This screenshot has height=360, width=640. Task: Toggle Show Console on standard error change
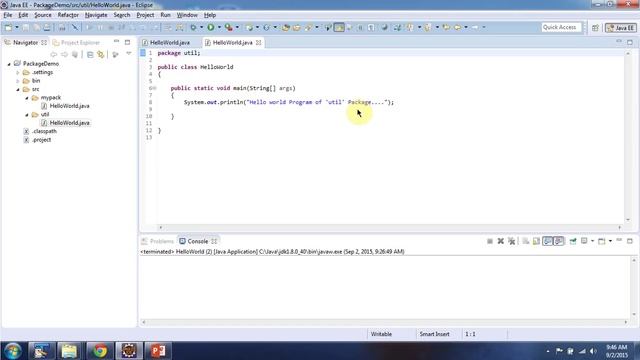point(559,241)
